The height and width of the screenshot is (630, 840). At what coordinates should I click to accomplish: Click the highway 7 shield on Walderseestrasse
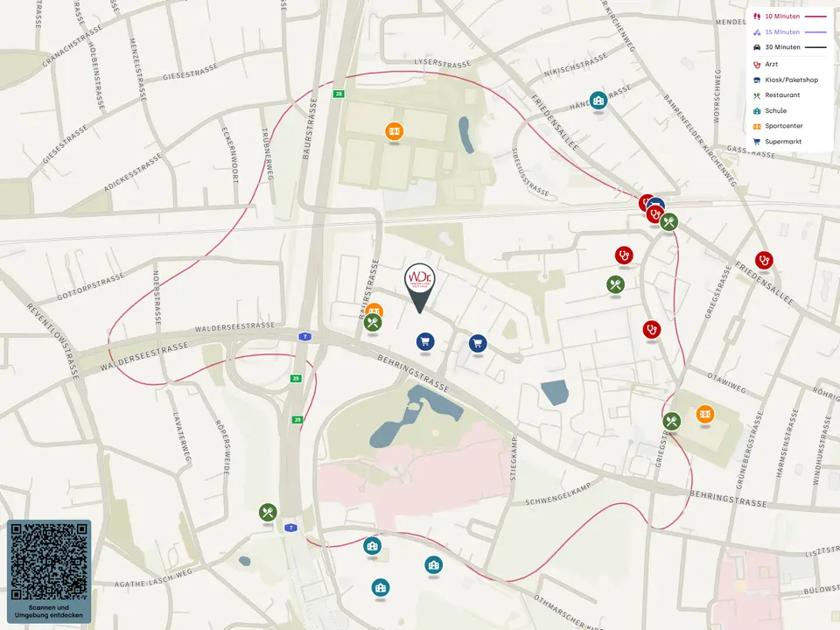[x=304, y=336]
